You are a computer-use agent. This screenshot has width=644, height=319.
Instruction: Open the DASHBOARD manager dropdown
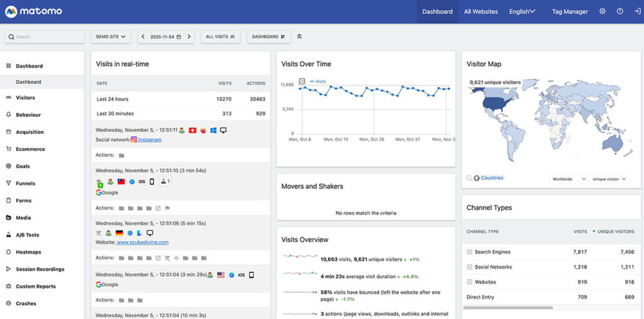pos(269,36)
